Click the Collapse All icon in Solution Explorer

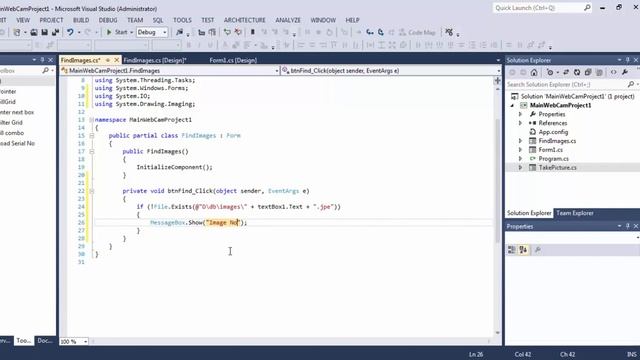click(588, 73)
